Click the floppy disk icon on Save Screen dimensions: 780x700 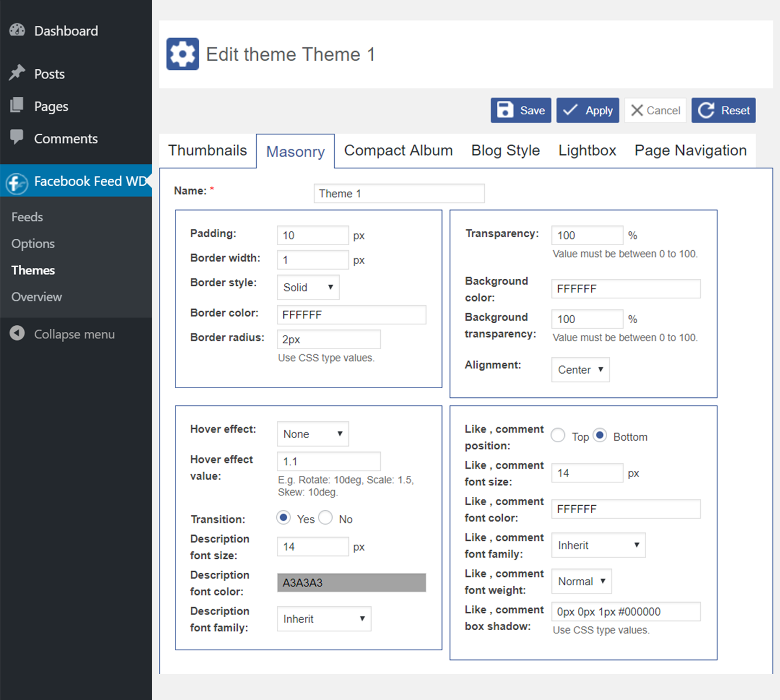[505, 110]
